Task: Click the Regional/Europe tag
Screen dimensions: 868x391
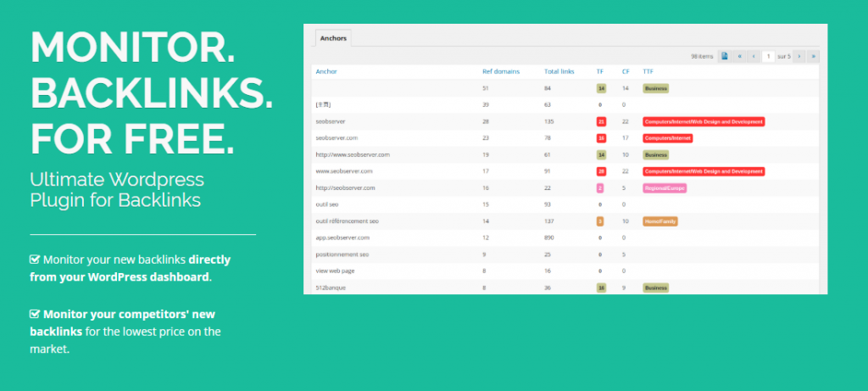Action: (x=665, y=187)
